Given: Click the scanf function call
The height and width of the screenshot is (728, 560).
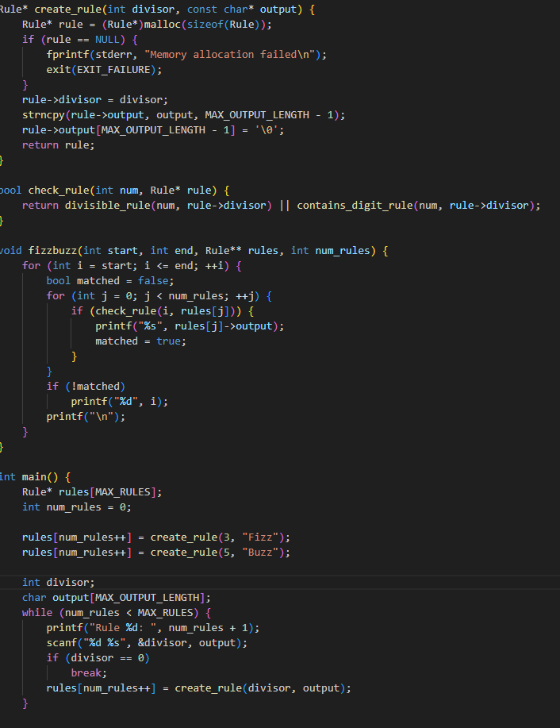Looking at the screenshot, I should point(62,643).
